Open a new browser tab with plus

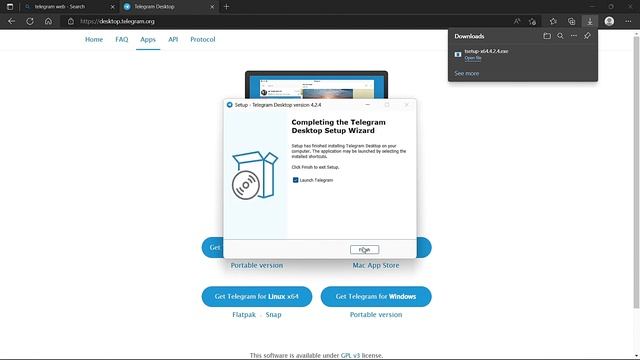(x=227, y=7)
